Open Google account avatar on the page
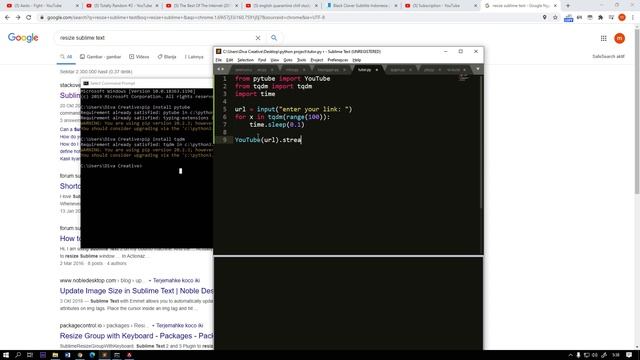Screen dimensions: 640x360 point(620,38)
